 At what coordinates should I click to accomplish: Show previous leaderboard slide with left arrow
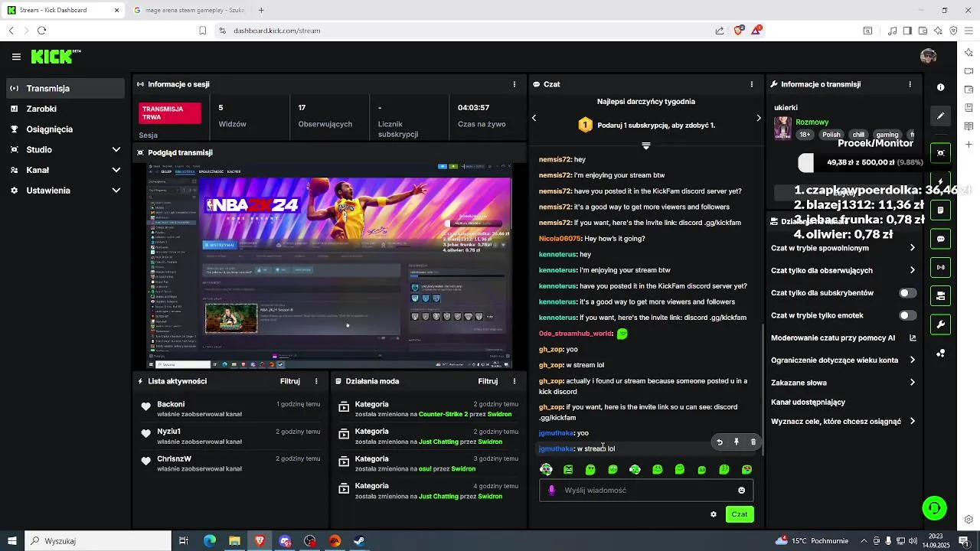pyautogui.click(x=534, y=118)
